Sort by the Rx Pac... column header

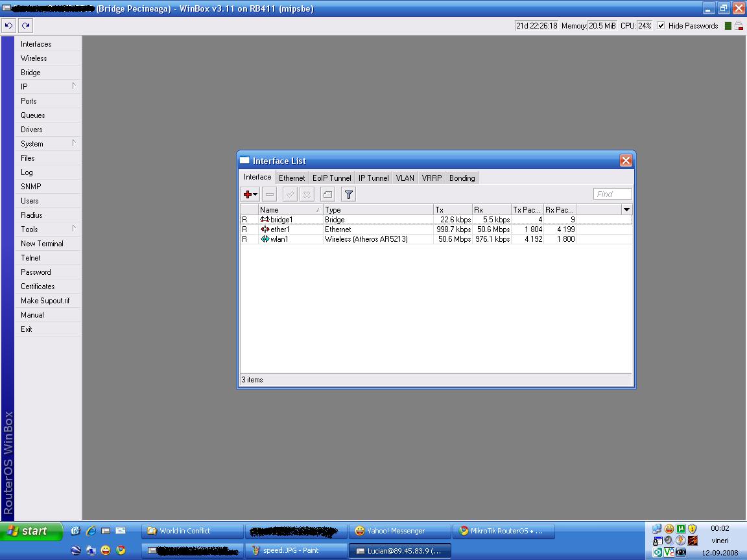coord(560,209)
